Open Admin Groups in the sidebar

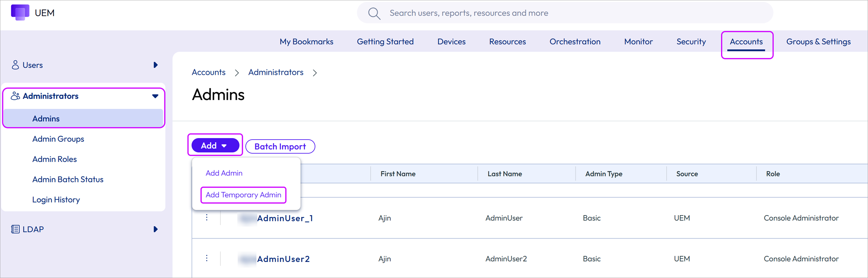point(58,139)
